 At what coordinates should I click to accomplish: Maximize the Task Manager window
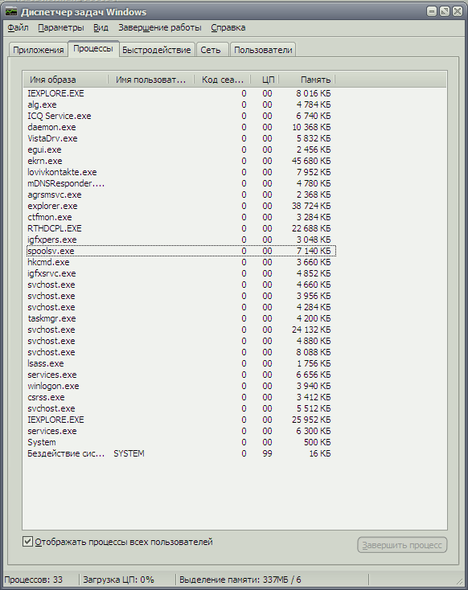(444, 11)
